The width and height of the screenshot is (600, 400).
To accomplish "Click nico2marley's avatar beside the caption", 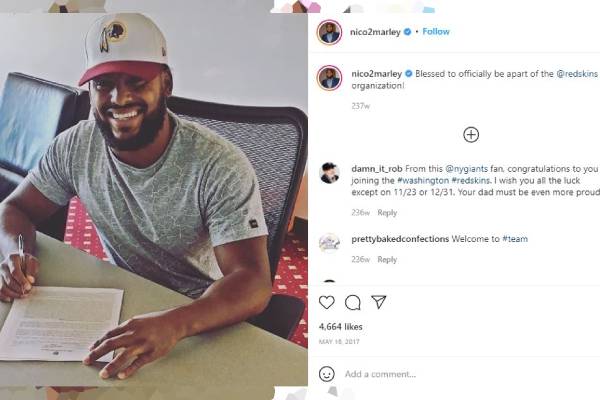I will tap(329, 78).
